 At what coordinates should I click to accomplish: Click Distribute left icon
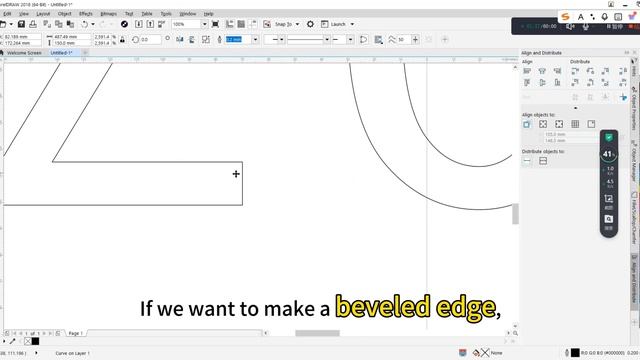575,71
